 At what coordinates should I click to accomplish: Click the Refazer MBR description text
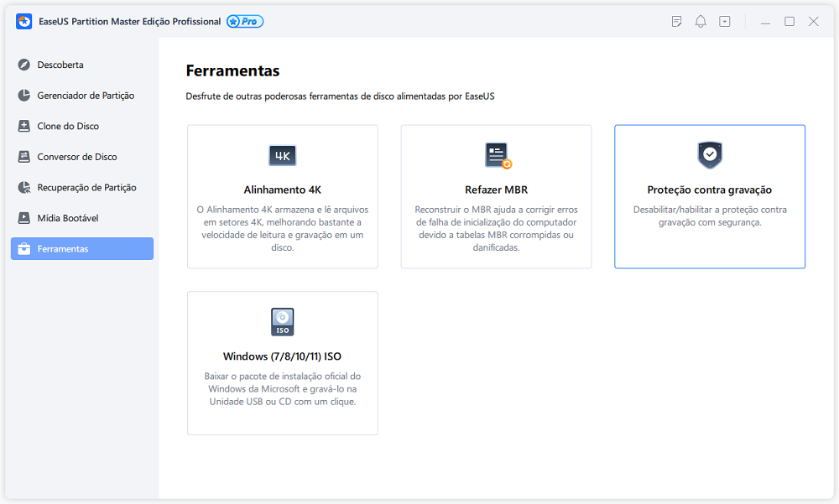pos(496,228)
